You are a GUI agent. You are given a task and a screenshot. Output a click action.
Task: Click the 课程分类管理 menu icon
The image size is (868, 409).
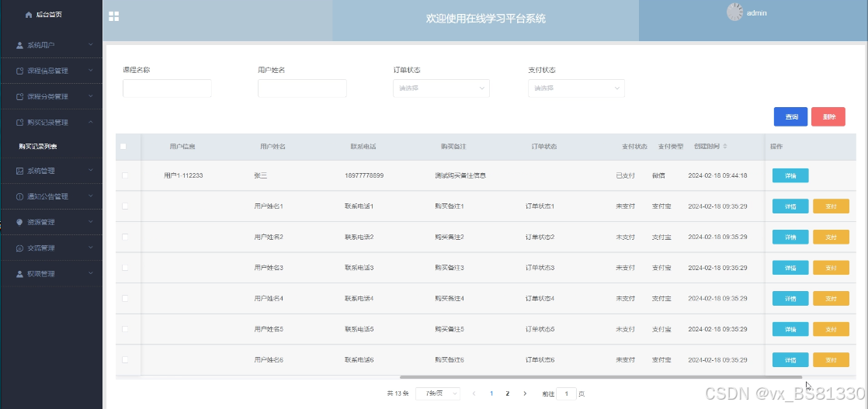tap(20, 96)
